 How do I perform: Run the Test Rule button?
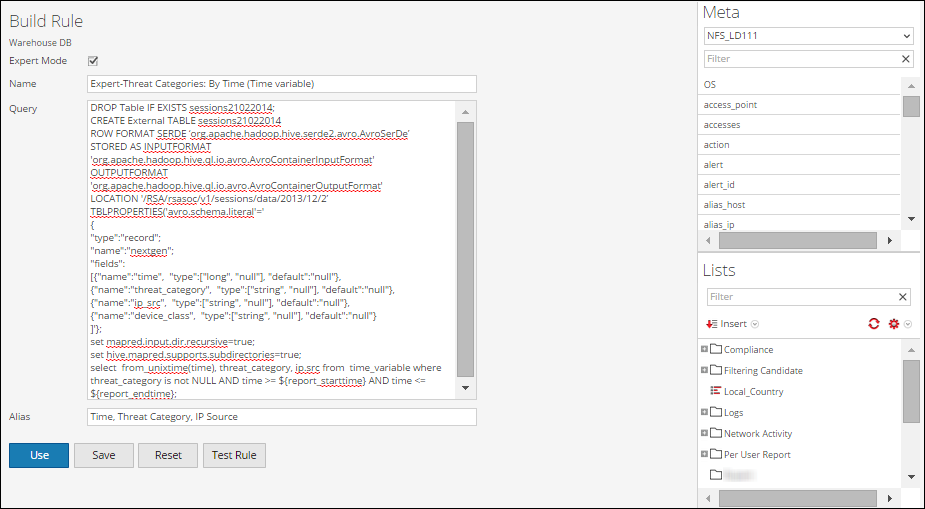(x=234, y=455)
